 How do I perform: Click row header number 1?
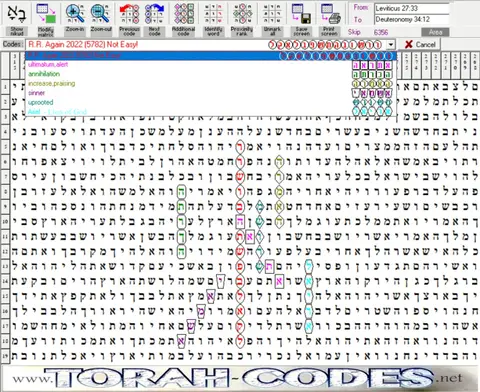point(5,87)
